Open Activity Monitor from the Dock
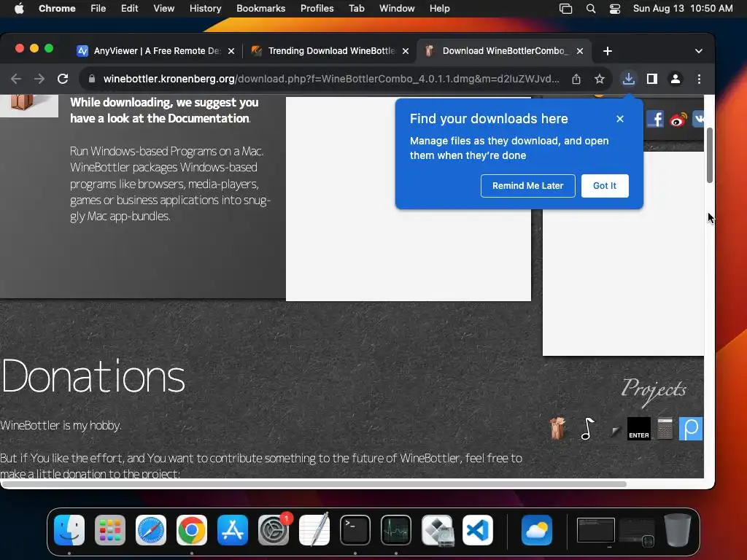 coord(396,530)
